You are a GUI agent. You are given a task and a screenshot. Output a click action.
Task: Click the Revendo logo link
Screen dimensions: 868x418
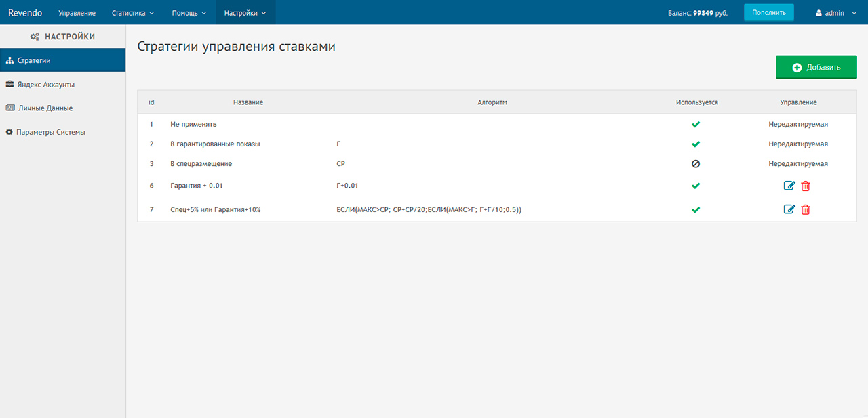click(25, 13)
